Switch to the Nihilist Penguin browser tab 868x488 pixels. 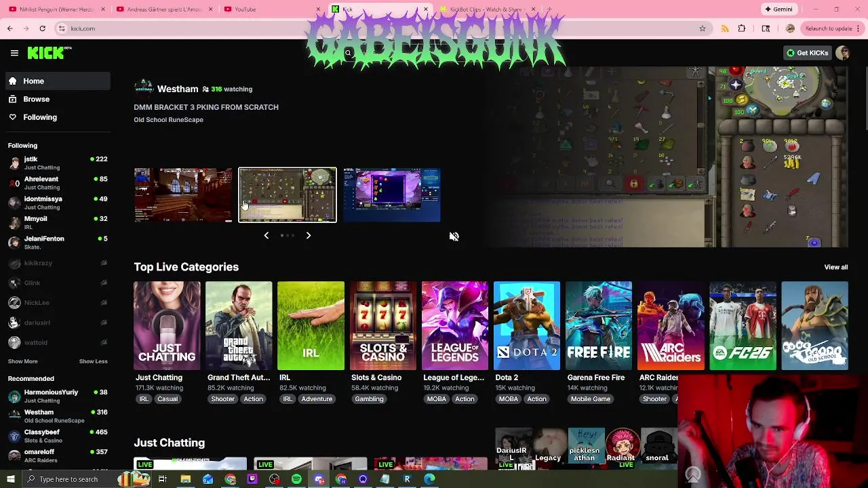(x=56, y=9)
